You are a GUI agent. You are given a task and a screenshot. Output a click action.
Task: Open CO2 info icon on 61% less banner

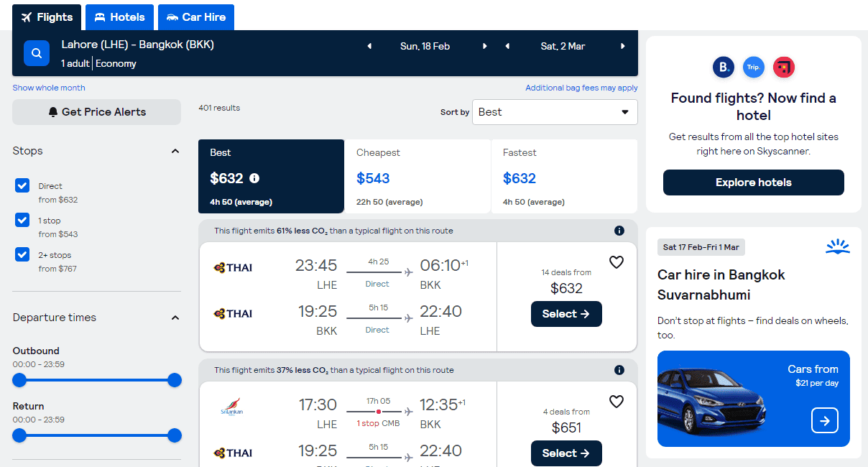(x=619, y=231)
